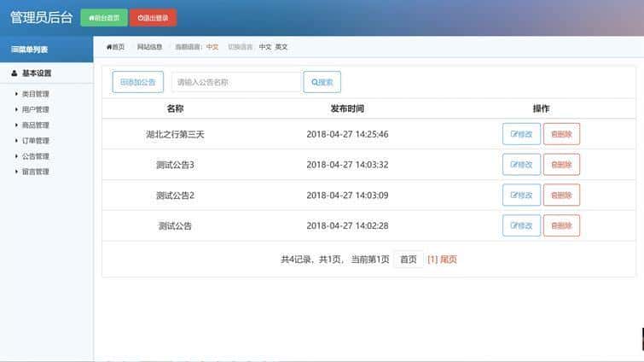Delete 湖北之行第三天 with its 删除 button
The width and height of the screenshot is (644, 362).
click(x=561, y=134)
